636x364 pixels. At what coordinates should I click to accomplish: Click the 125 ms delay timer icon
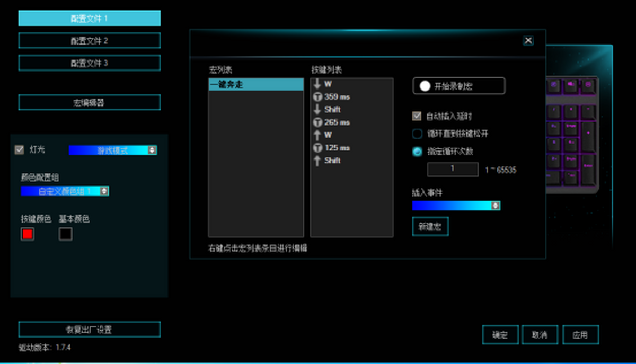point(317,148)
